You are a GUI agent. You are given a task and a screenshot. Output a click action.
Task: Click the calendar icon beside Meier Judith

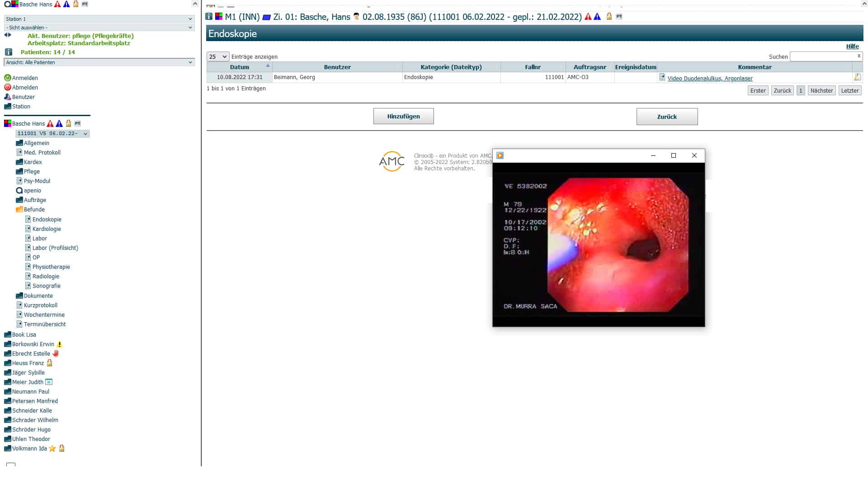click(49, 382)
